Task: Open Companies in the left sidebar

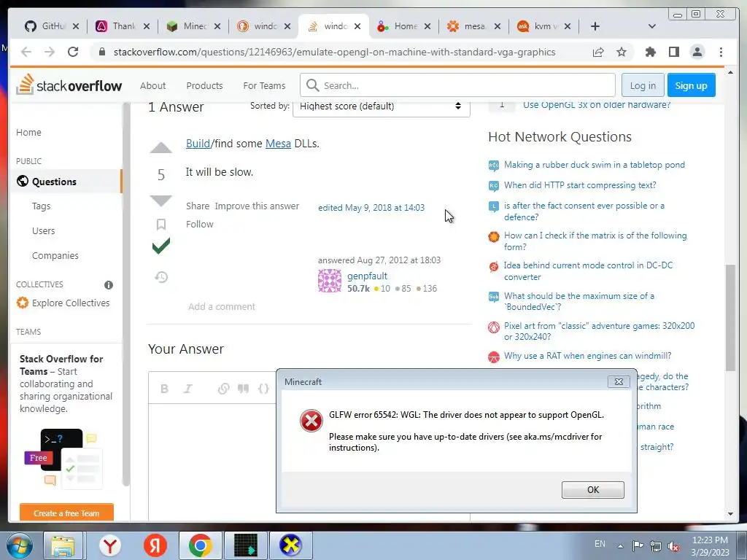Action: coord(55,256)
